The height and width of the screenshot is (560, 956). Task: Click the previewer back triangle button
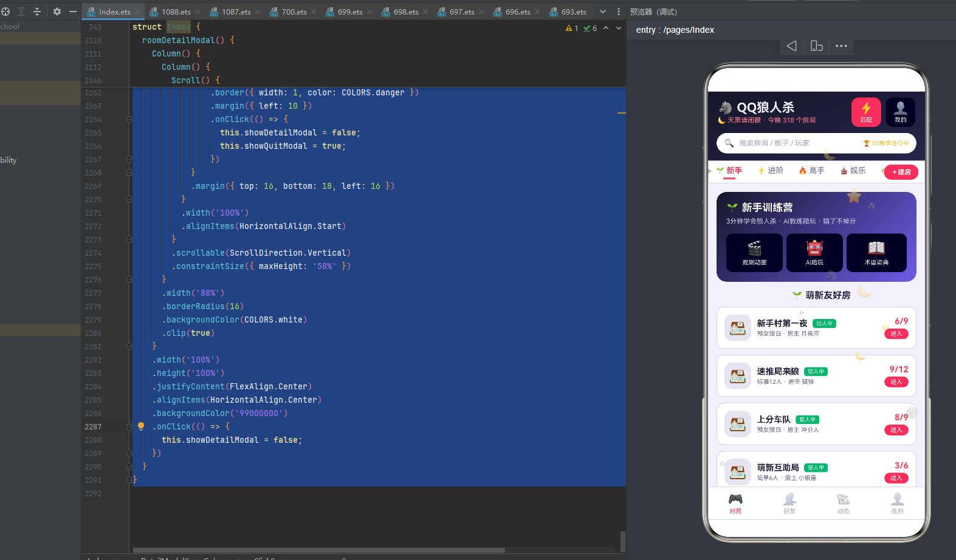[791, 46]
